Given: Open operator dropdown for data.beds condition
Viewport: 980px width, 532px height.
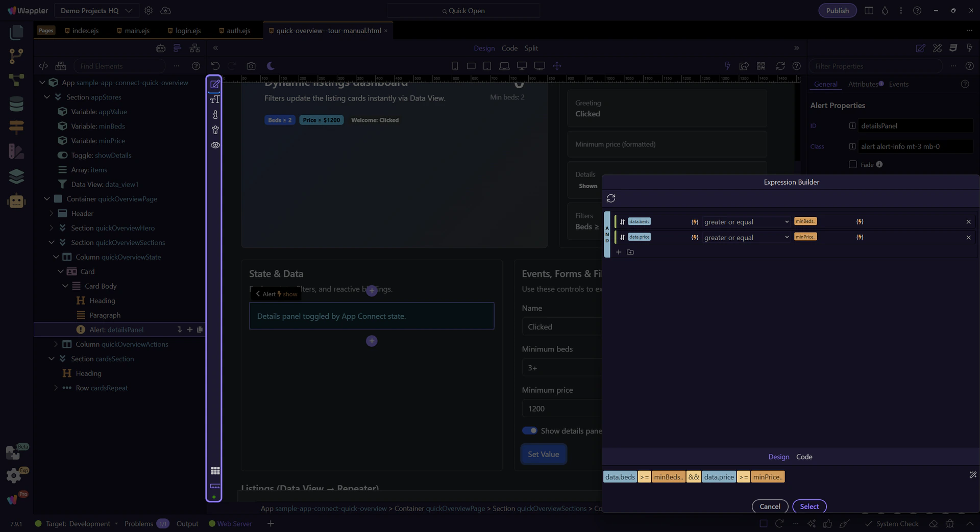Looking at the screenshot, I should [x=746, y=222].
